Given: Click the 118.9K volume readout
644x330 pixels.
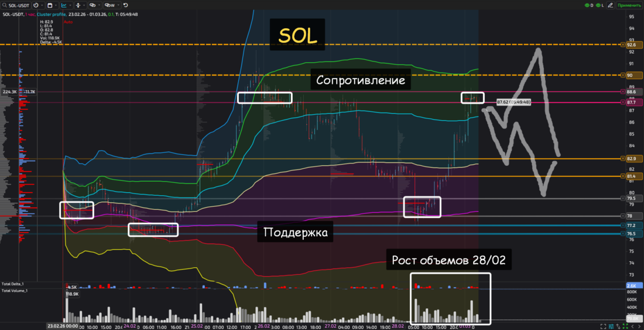Looking at the screenshot, I should 73,294.
